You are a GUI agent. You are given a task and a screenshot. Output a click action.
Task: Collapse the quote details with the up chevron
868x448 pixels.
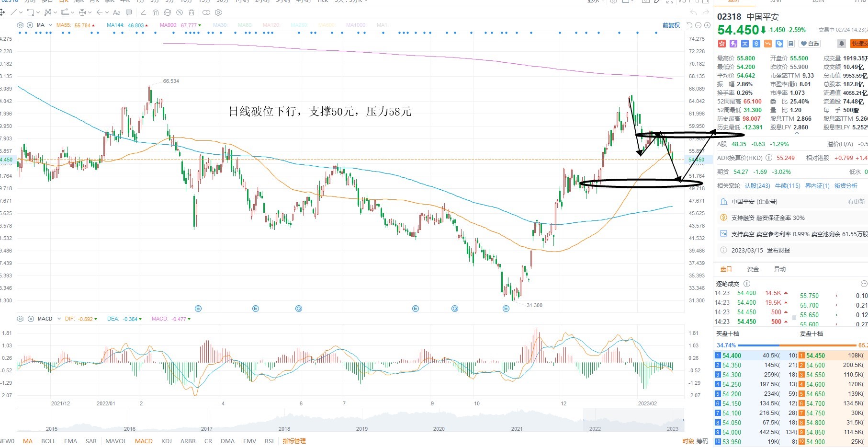[x=797, y=133]
